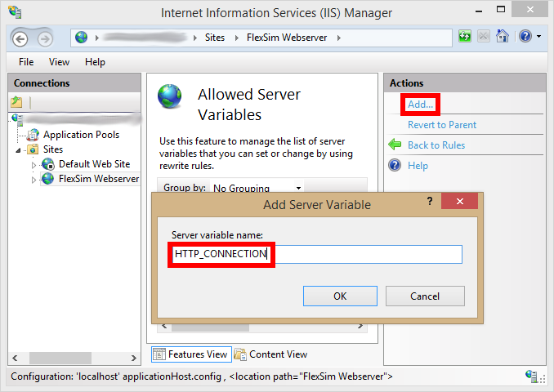Open the Group by dropdown
Image resolution: width=554 pixels, height=392 pixels.
pyautogui.click(x=257, y=188)
